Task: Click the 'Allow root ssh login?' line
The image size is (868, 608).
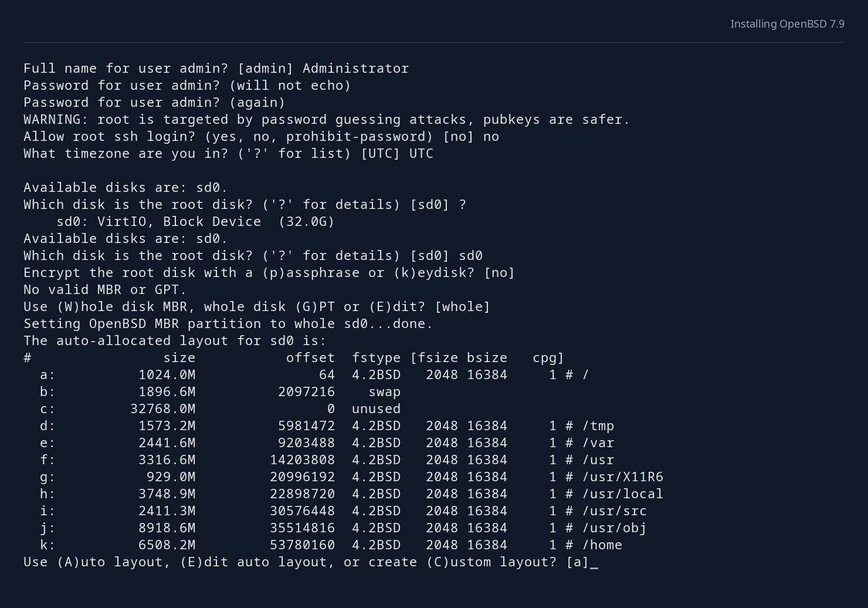Action: click(261, 136)
